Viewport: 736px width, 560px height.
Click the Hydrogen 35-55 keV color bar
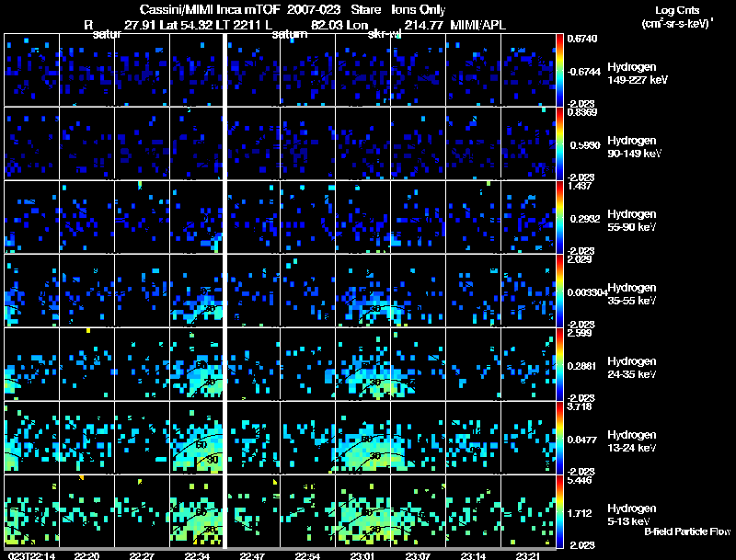tap(559, 291)
